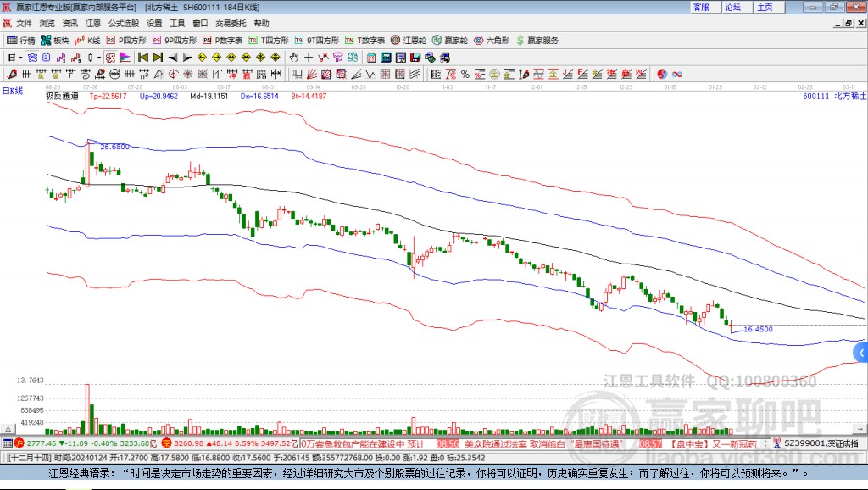
Task: Select the red target-circle drawing tool
Action: [173, 74]
